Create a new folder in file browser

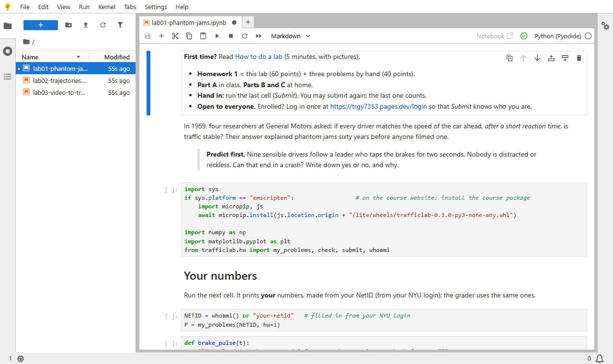tap(68, 25)
